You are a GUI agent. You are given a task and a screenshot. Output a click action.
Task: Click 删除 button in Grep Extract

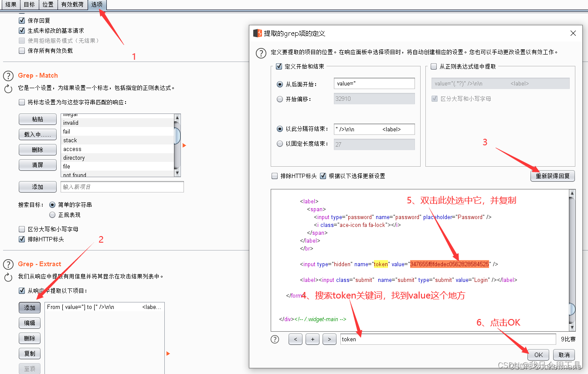[x=30, y=338]
